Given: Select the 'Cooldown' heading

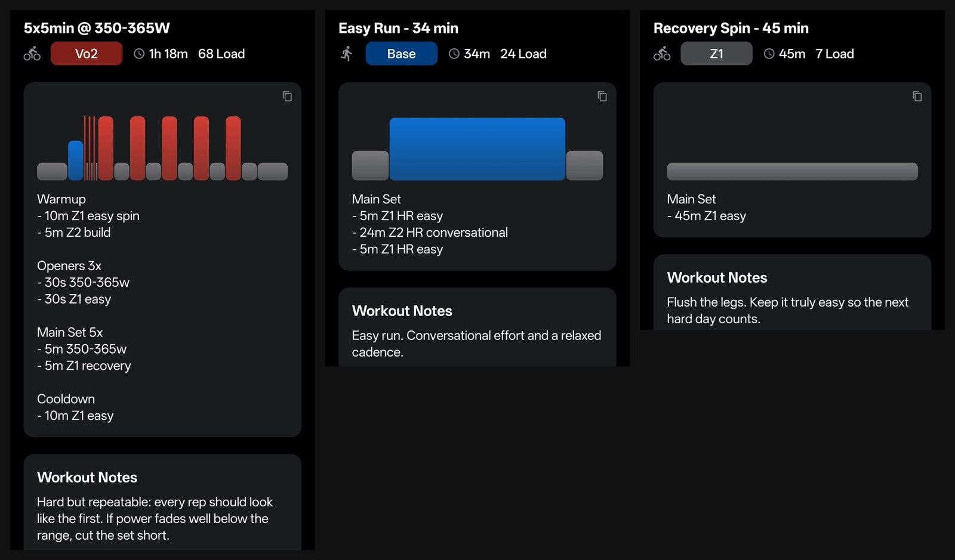Looking at the screenshot, I should pyautogui.click(x=66, y=399).
